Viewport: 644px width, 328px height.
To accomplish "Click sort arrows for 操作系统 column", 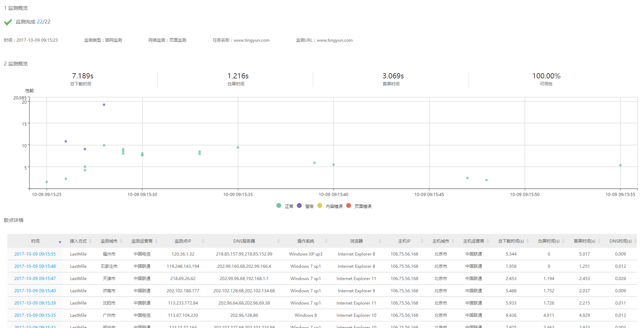I will point(326,241).
